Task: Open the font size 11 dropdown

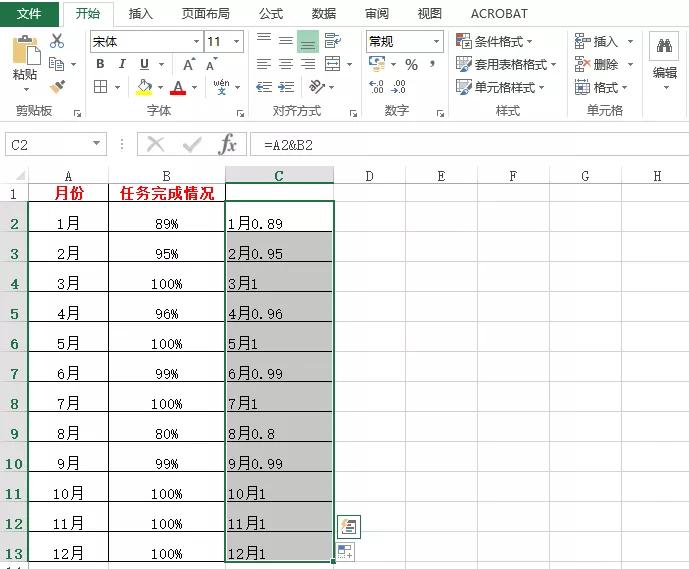Action: (x=236, y=42)
